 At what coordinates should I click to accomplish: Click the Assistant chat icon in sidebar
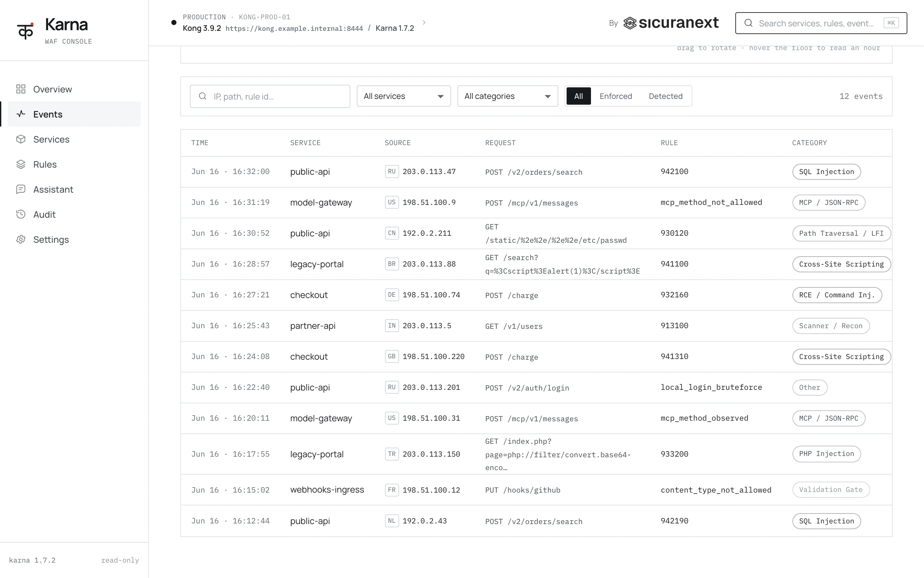click(x=21, y=189)
